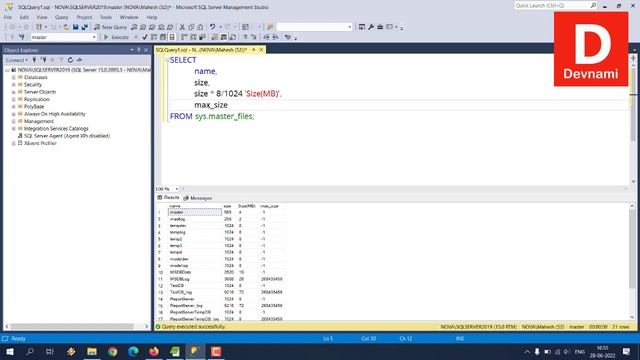Uncomment the selected lines icon

pyautogui.click(x=254, y=37)
